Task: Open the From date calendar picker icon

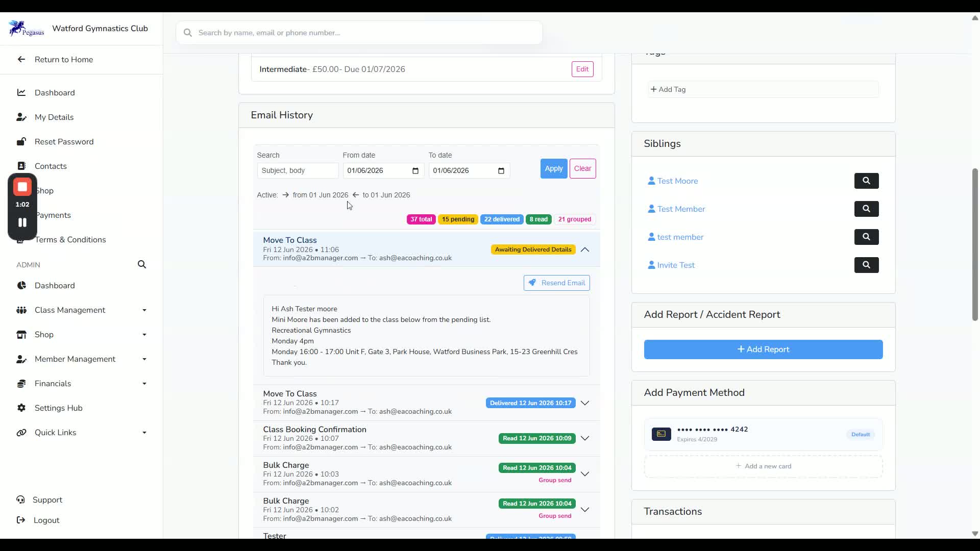Action: coord(415,171)
